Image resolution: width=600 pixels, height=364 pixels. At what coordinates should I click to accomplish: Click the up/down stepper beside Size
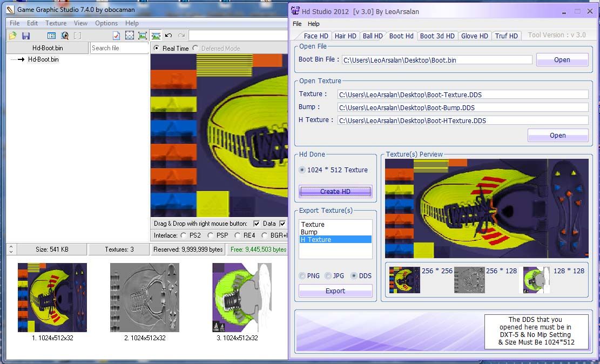coord(11,250)
